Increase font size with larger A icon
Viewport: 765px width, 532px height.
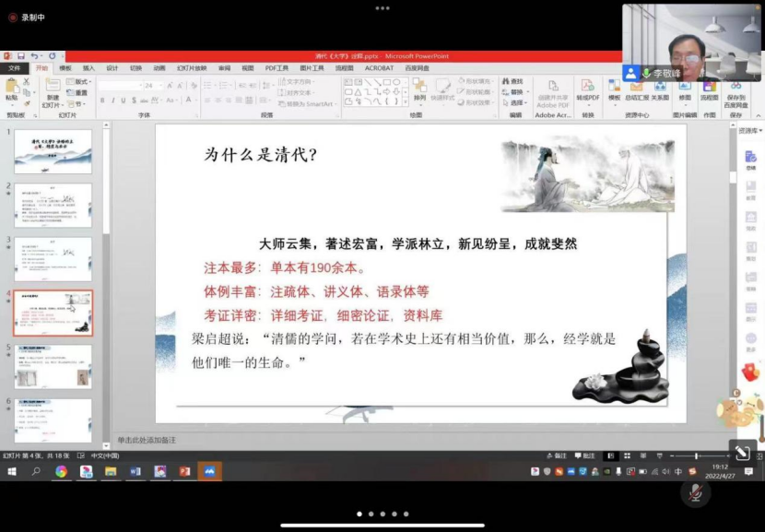[170, 86]
